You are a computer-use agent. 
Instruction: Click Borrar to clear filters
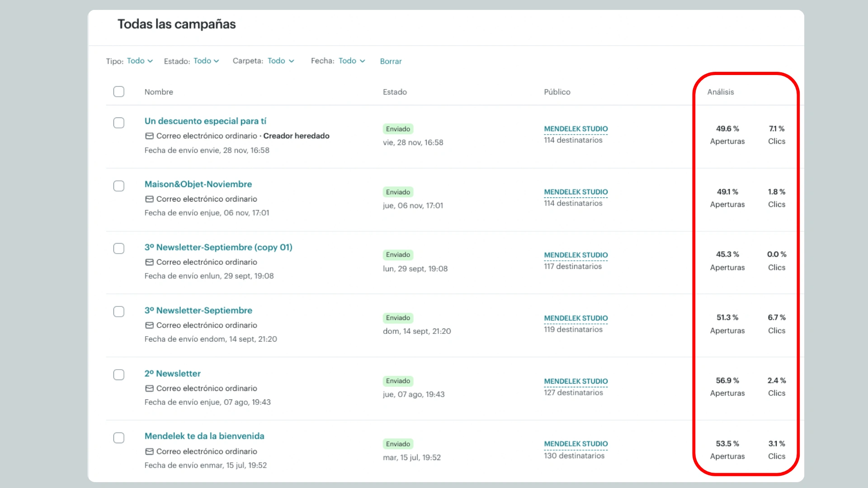click(391, 61)
